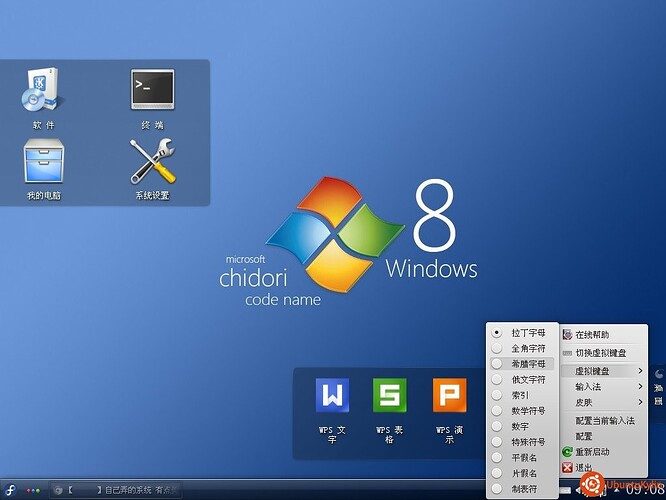Click the green refresh icon beside 重新启动
The height and width of the screenshot is (500, 666).
[x=567, y=452]
